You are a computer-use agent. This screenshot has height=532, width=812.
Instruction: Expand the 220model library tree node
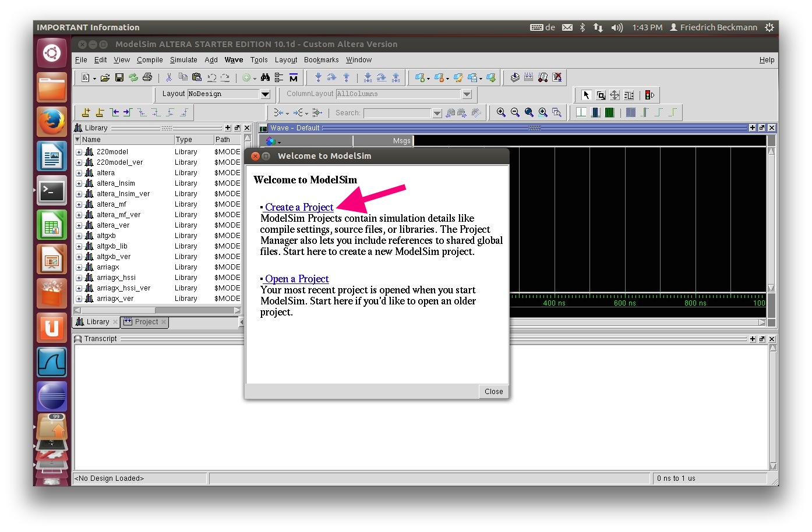(79, 152)
